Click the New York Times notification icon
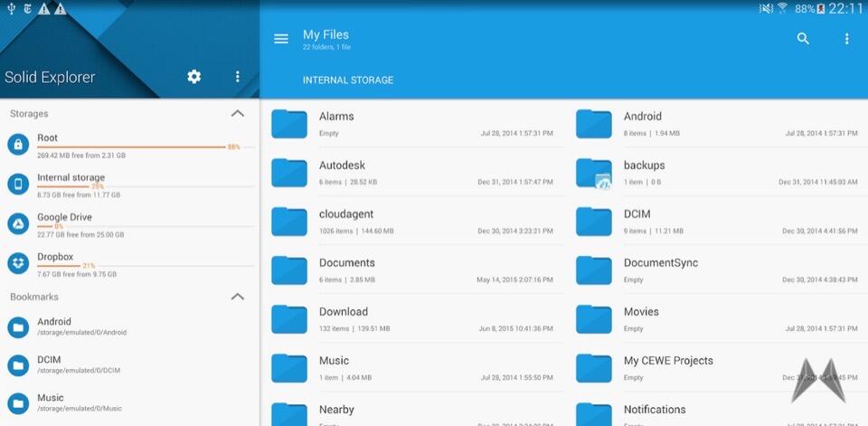868x426 pixels. coord(27,9)
